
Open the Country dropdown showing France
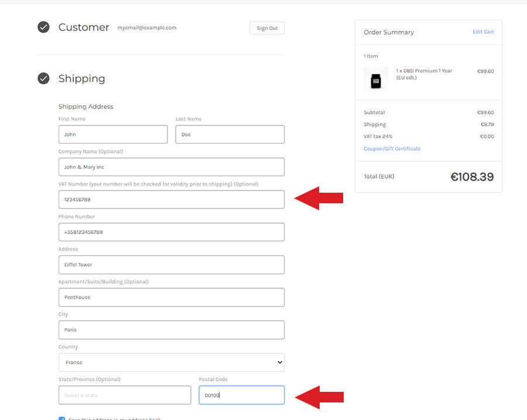172,362
